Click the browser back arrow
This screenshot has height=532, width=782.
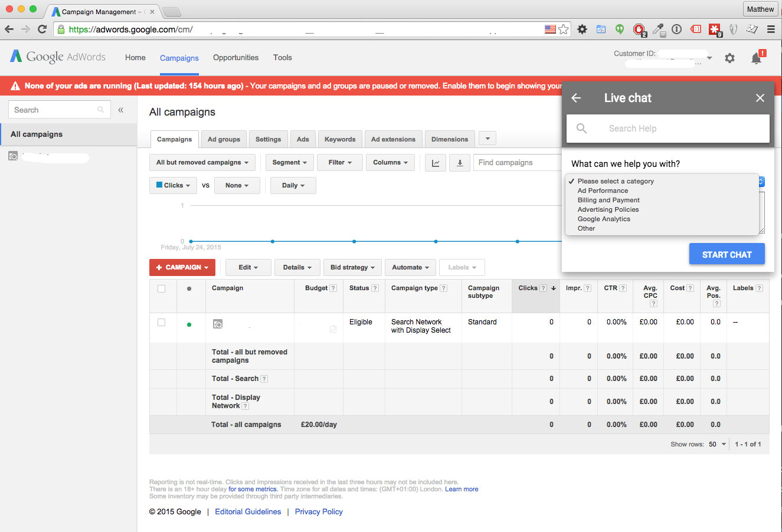(9, 29)
